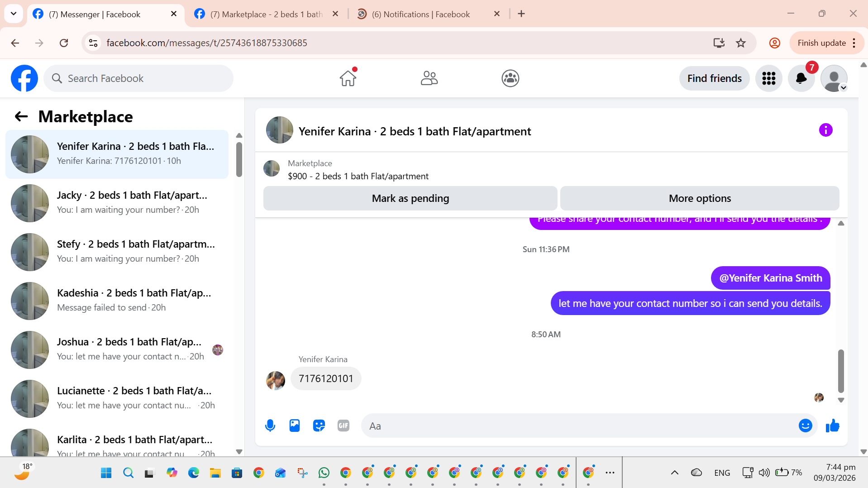Click the $900 - 2 beds listing link
This screenshot has width=868, height=488.
[358, 176]
